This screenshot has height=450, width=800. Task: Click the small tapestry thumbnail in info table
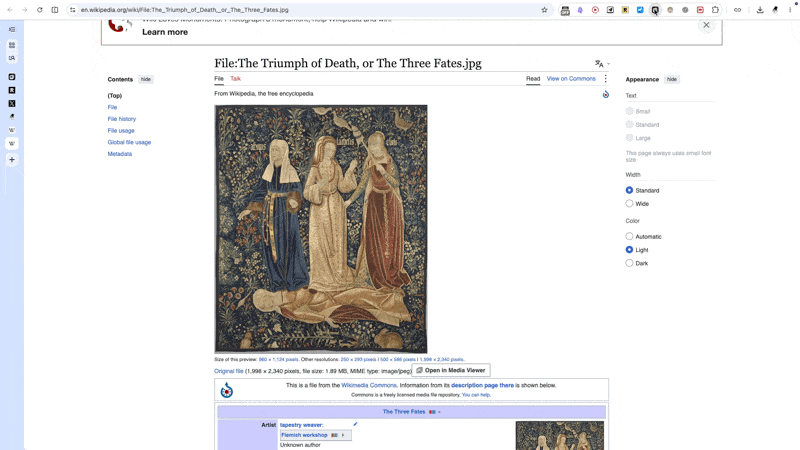pos(560,435)
